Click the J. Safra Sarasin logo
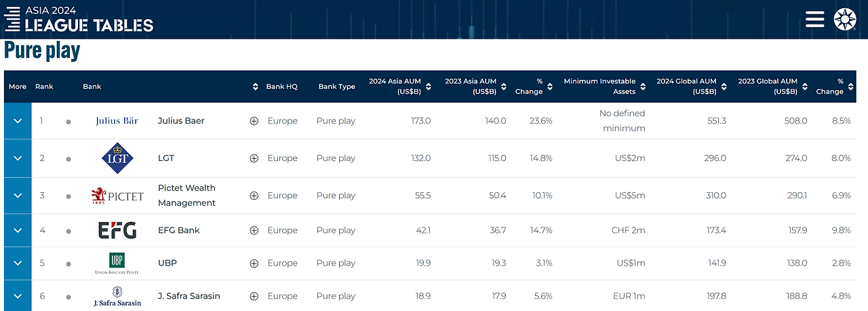The height and width of the screenshot is (311, 868). [x=117, y=297]
